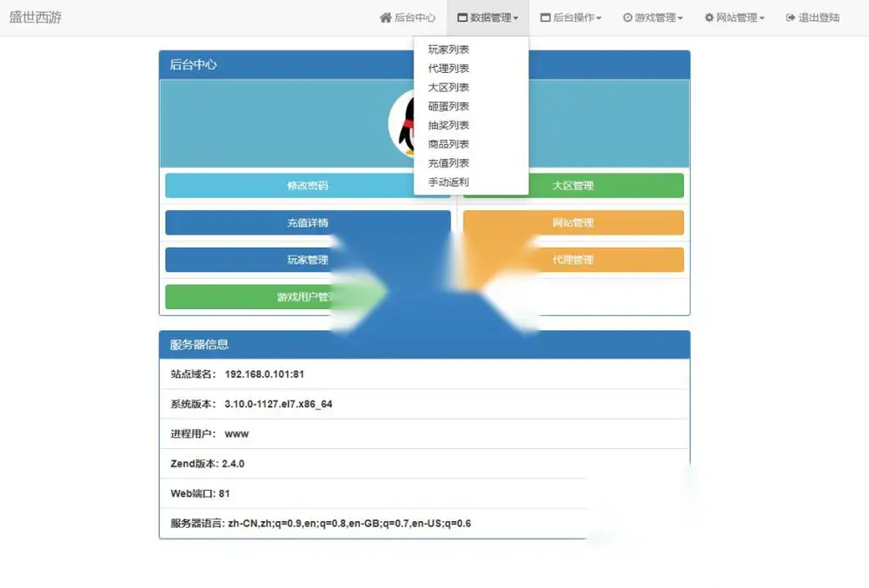Image resolution: width=869 pixels, height=588 pixels.
Task: Click the Zend版本 2.4.0 row
Action: 425,464
